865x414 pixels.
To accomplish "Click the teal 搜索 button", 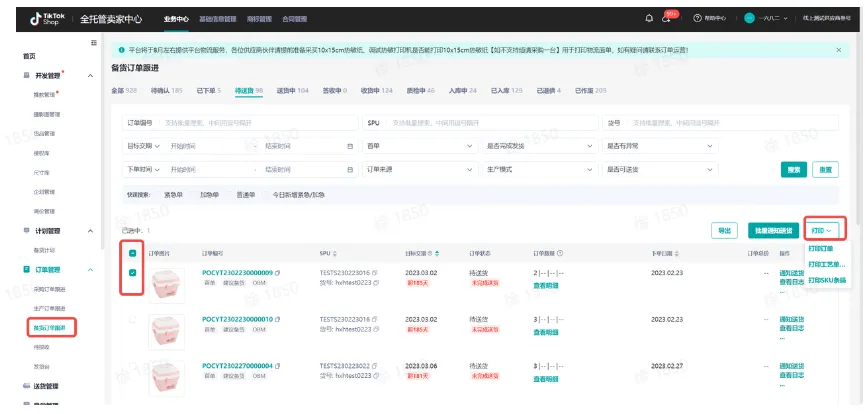I will (794, 169).
